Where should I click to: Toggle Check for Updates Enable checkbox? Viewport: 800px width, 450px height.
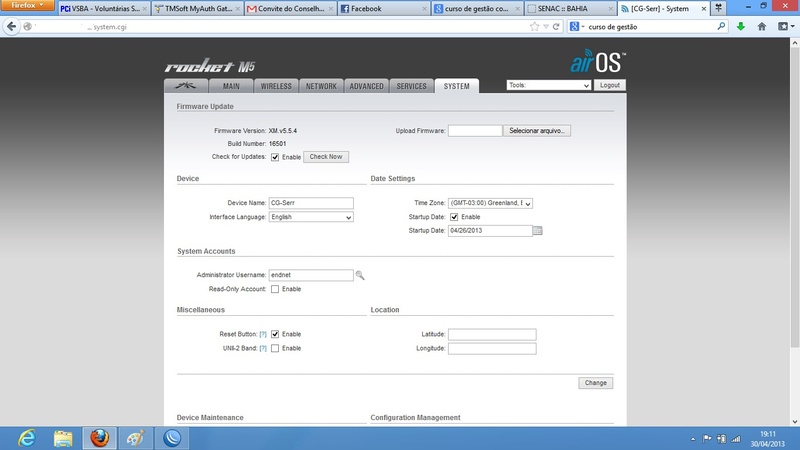pos(275,157)
